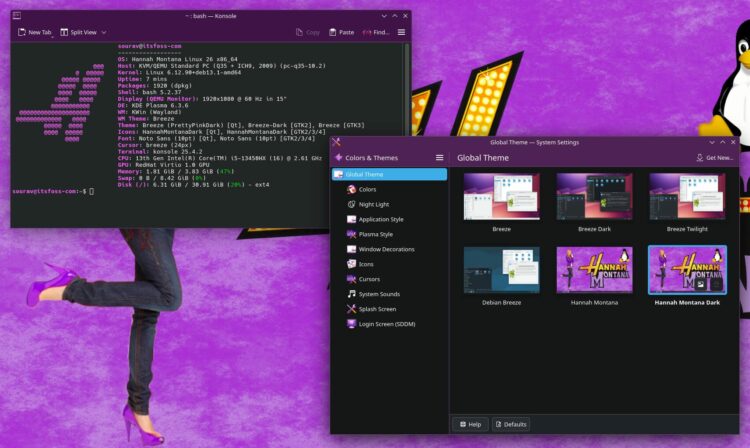
Task: Click the Colors & Themes header icon
Action: tap(338, 157)
